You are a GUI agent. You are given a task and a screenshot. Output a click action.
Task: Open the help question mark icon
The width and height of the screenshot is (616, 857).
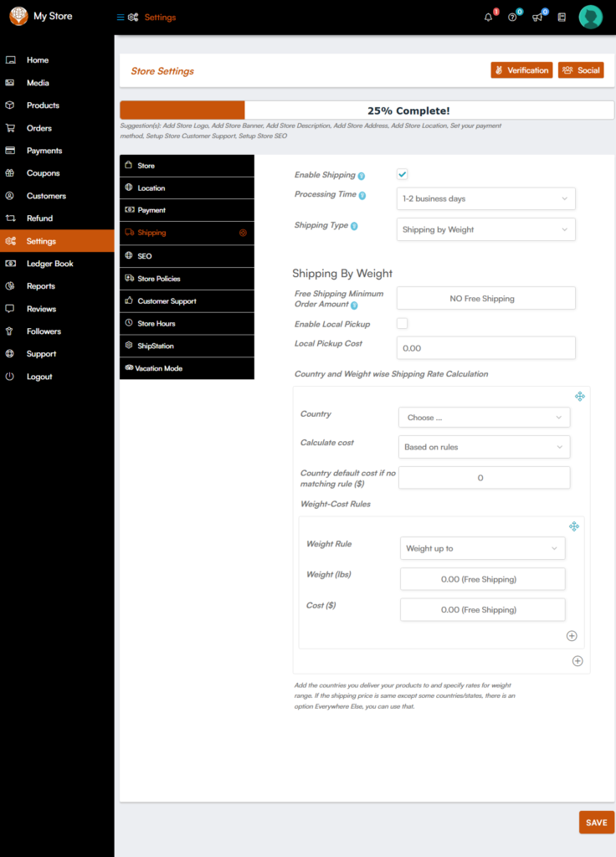[512, 18]
